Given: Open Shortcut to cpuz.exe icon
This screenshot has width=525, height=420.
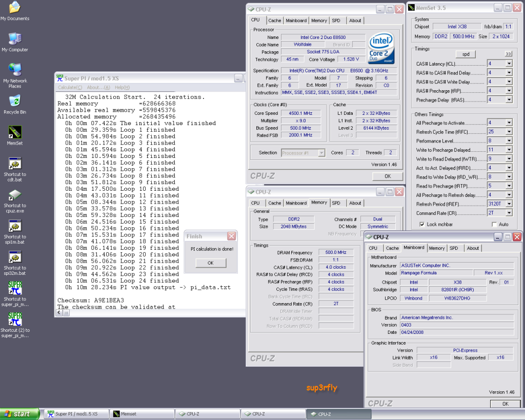Looking at the screenshot, I should point(15,201).
